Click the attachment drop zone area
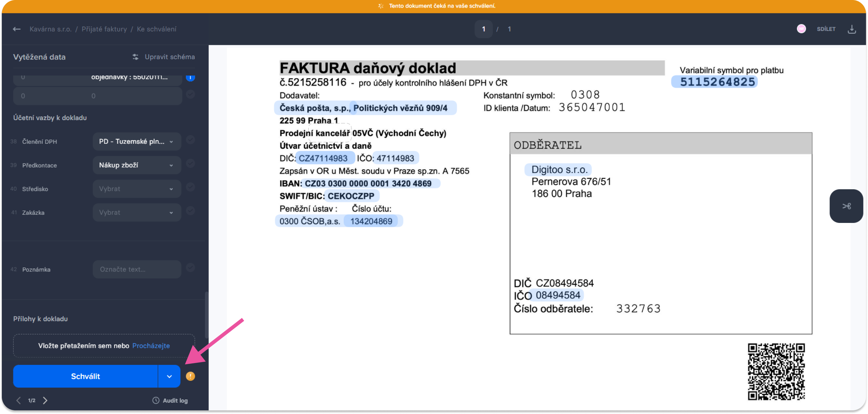This screenshot has height=414, width=868. pos(104,346)
